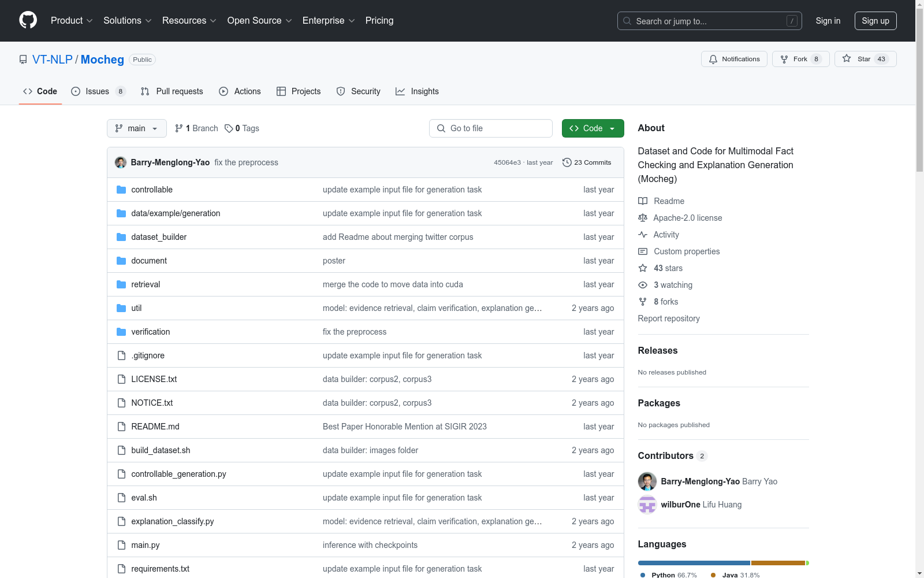Switch to the Security tab
The image size is (924, 578).
click(x=359, y=91)
